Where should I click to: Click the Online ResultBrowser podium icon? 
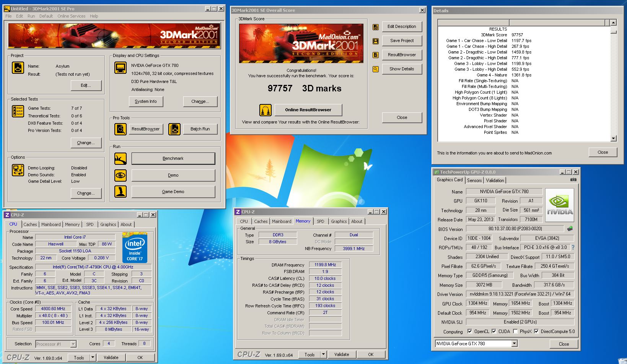[265, 110]
